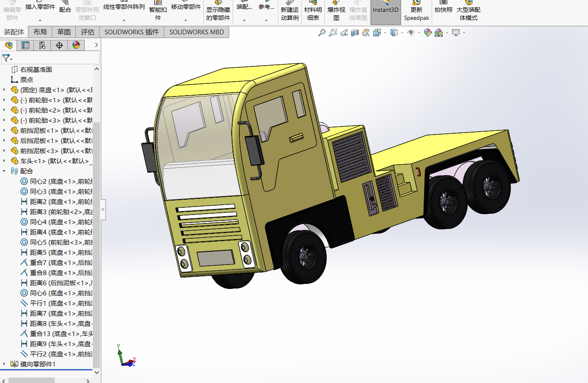Viewport: 588px width, 383px height.
Task: Expand 前轮胎<2> component node
Action: click(4, 110)
